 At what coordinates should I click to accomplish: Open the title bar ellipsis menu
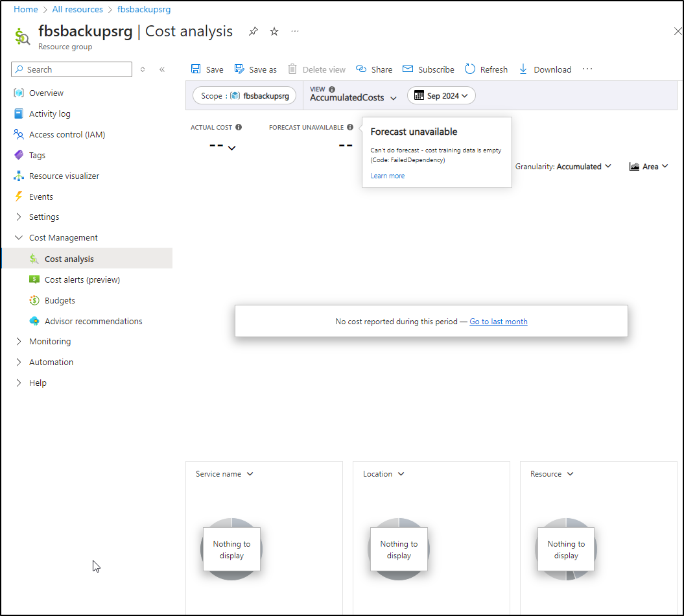point(295,31)
